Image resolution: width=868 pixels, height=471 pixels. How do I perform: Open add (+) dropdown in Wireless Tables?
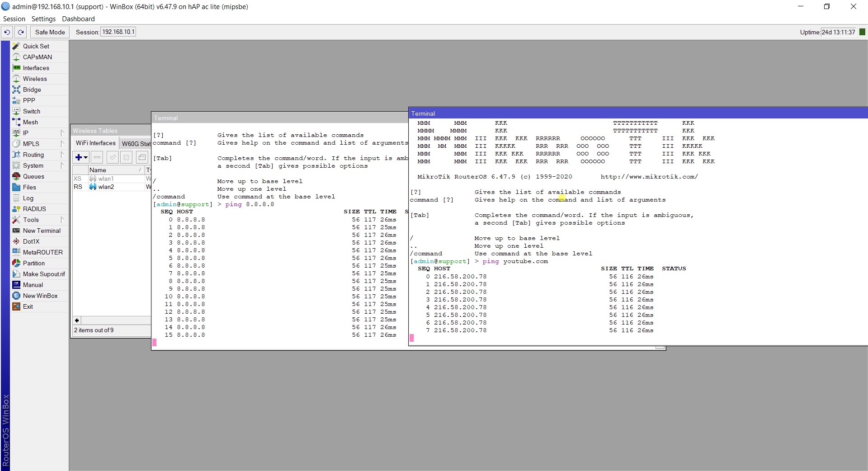(x=81, y=157)
